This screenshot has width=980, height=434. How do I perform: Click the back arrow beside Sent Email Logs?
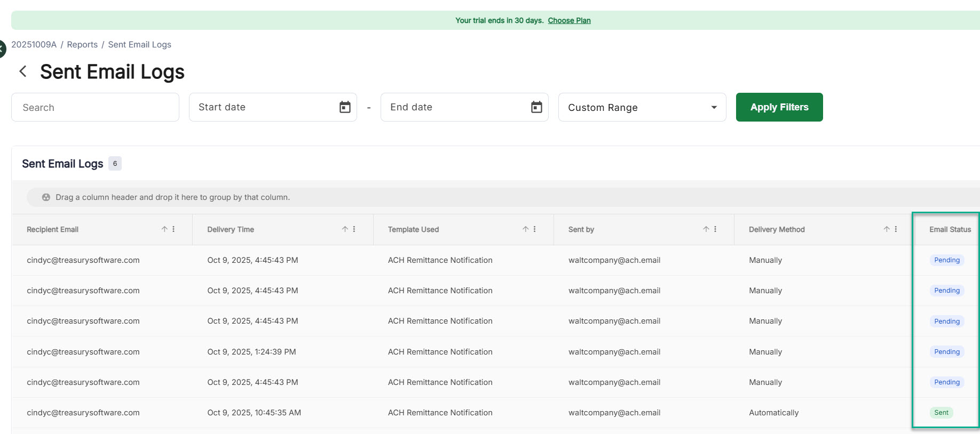pos(23,71)
